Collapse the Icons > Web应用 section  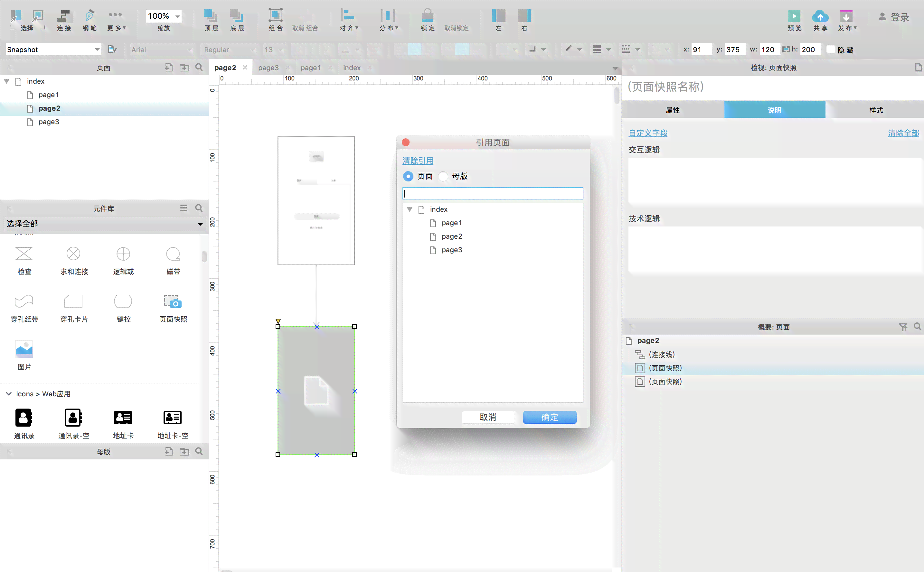tap(8, 393)
